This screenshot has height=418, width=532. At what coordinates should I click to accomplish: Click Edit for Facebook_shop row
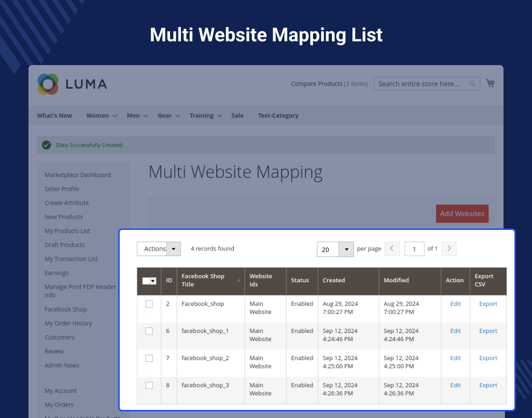456,304
